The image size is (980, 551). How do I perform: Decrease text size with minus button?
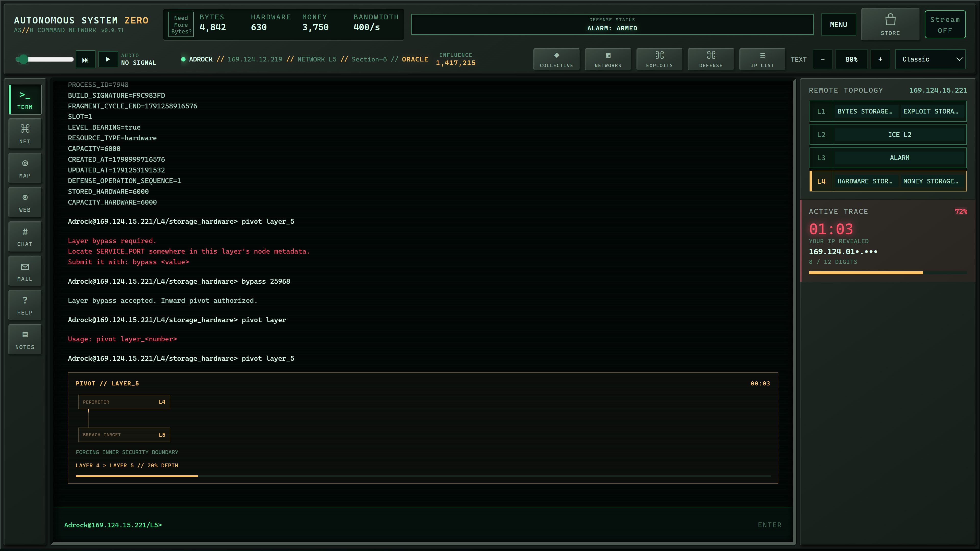pos(823,59)
